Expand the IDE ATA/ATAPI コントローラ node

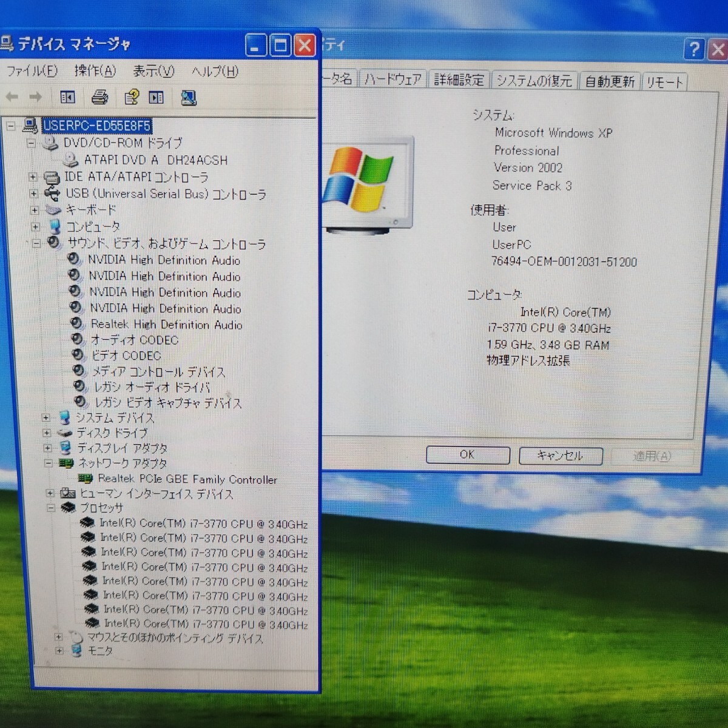click(33, 177)
